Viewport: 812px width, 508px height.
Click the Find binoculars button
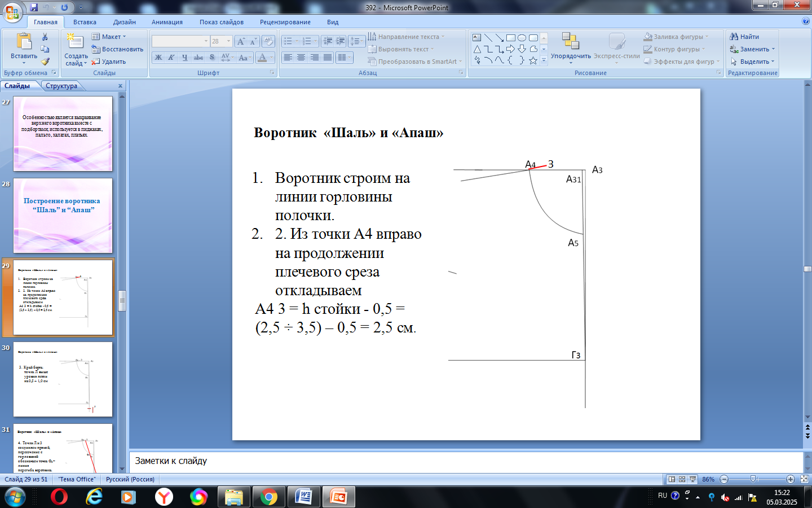(x=745, y=37)
